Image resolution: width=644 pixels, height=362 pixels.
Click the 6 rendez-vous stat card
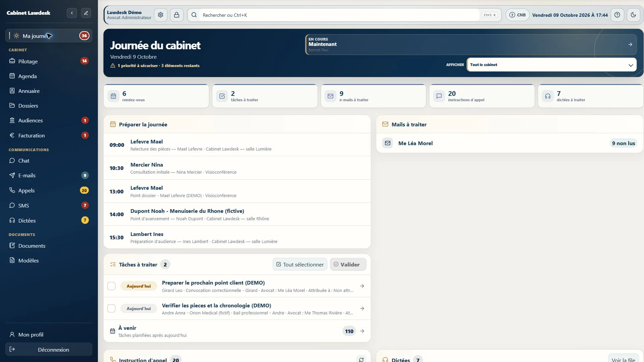[x=156, y=96]
